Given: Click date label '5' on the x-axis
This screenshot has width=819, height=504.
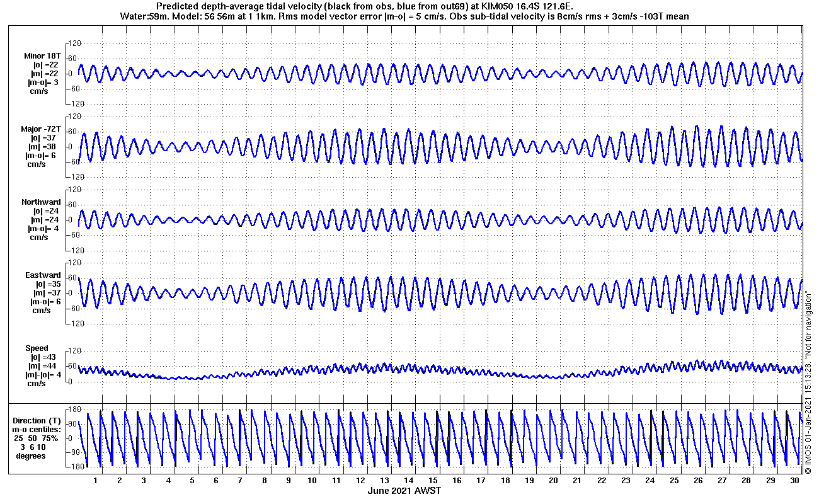Looking at the screenshot, I should 192,480.
